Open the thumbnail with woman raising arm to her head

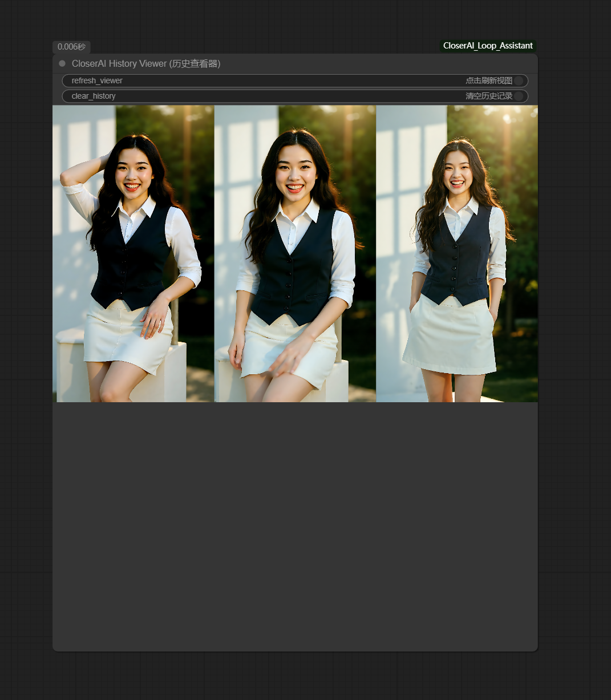click(133, 254)
